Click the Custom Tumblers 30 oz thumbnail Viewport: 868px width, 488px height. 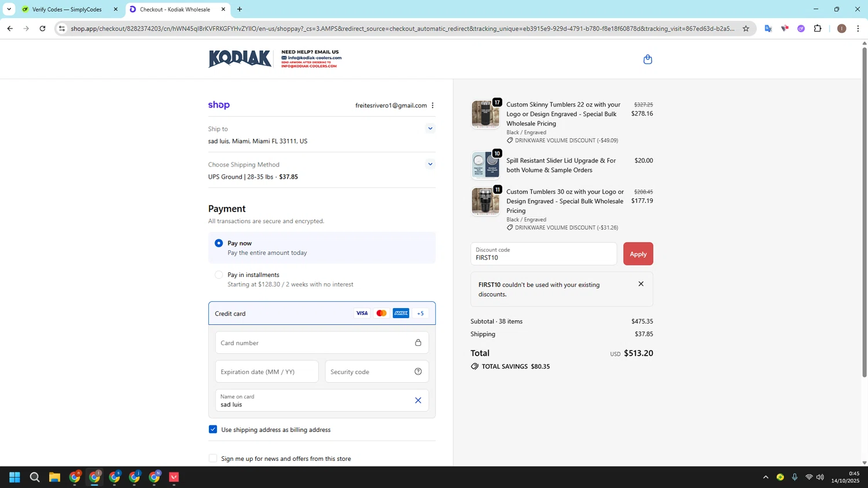pyautogui.click(x=486, y=201)
